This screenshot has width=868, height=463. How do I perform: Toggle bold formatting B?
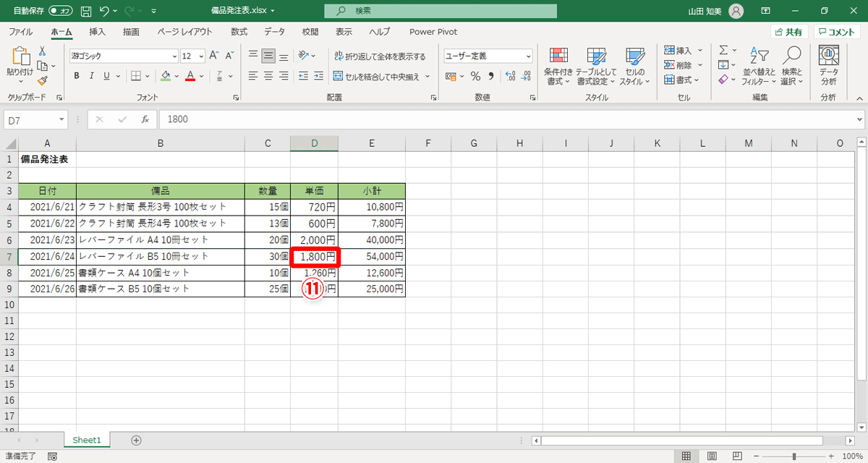tap(76, 75)
